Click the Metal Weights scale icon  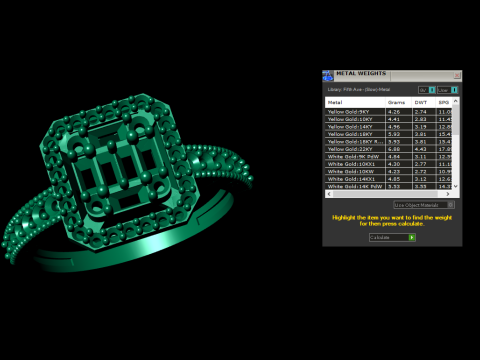328,76
